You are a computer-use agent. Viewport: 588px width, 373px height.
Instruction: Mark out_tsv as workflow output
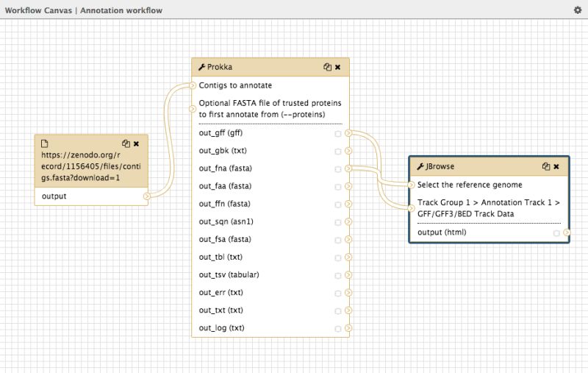tap(338, 275)
